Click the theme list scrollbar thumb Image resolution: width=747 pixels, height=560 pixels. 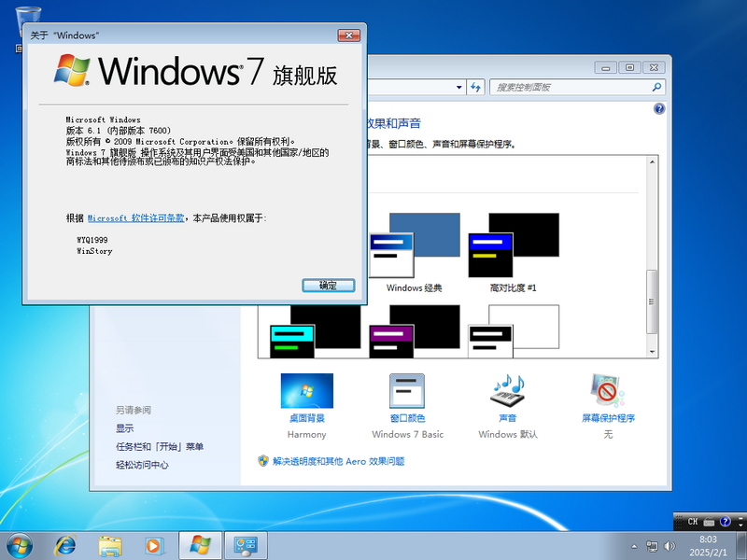(652, 301)
